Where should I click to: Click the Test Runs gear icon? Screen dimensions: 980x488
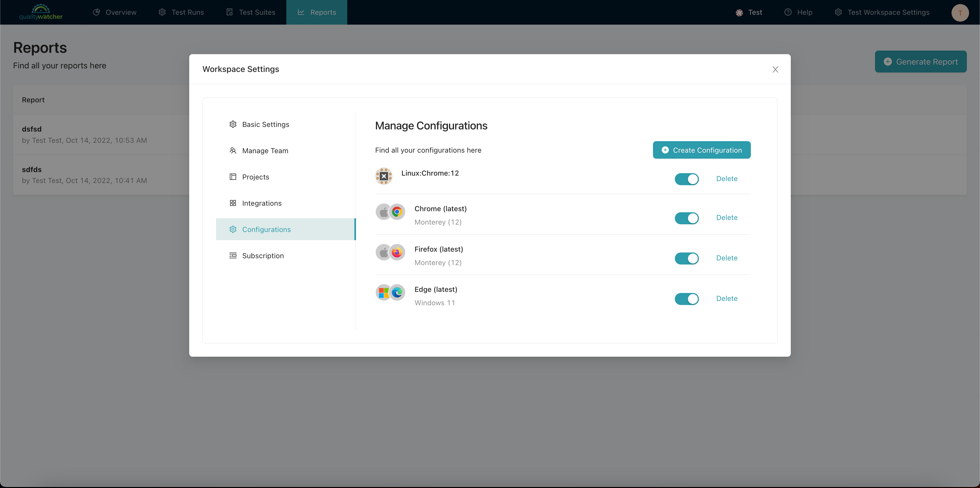(x=162, y=12)
